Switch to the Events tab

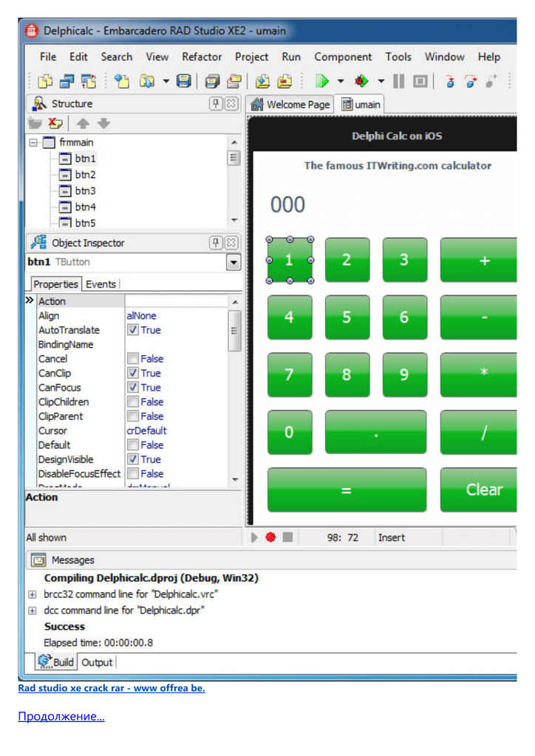[x=100, y=284]
